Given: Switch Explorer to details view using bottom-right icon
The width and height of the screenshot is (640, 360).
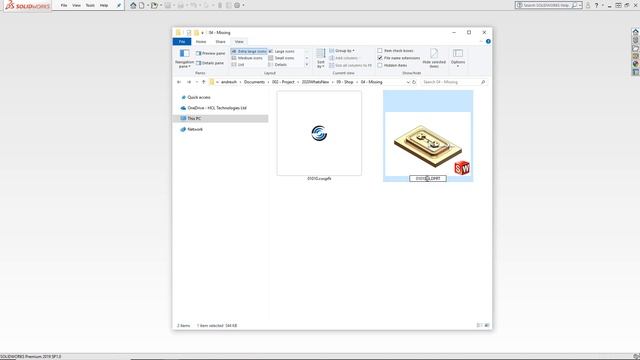Looking at the screenshot, I should click(x=479, y=325).
